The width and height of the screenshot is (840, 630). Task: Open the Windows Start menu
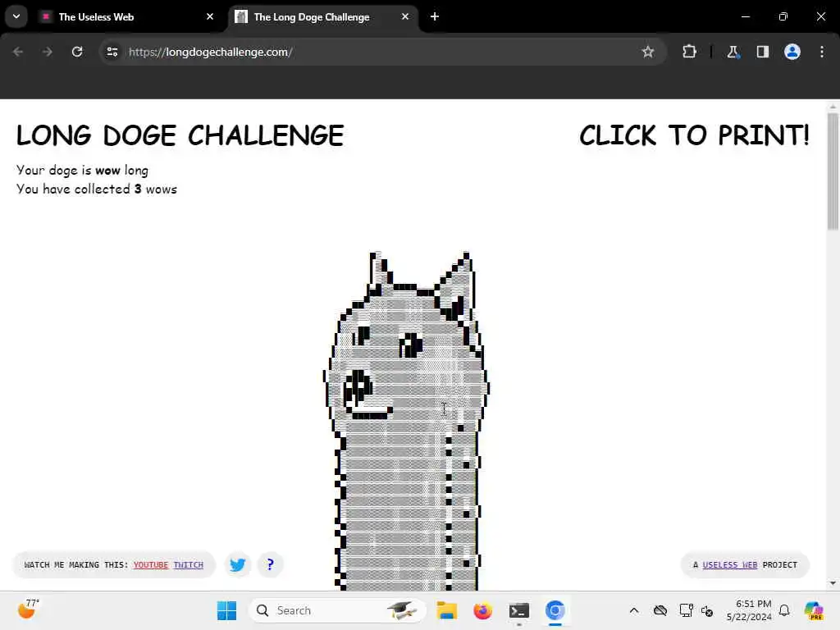[x=226, y=610]
